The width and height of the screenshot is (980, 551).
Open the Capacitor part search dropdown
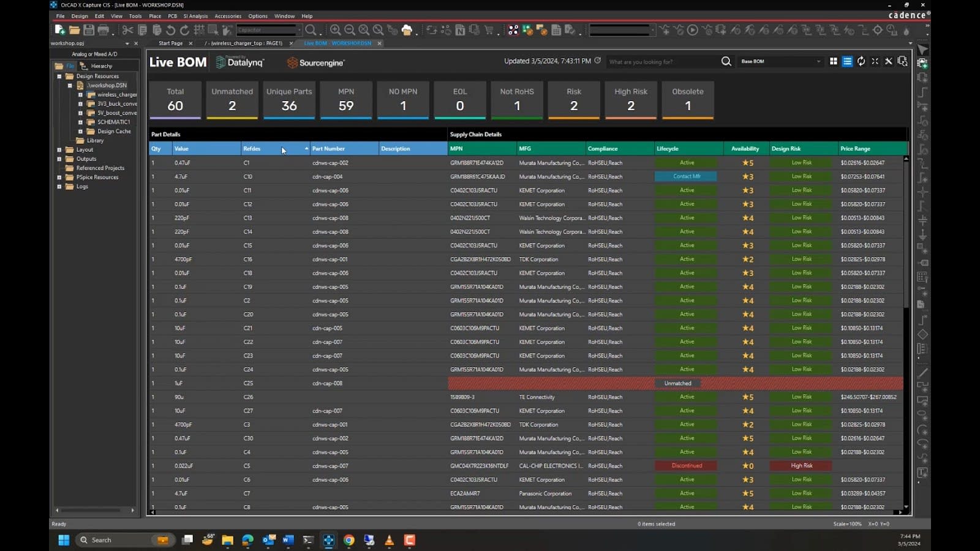[x=269, y=29]
